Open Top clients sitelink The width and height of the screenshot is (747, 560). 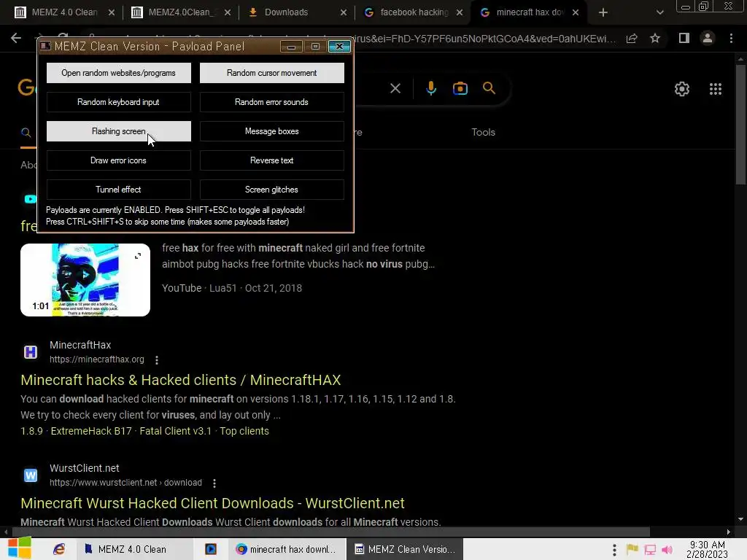point(244,431)
